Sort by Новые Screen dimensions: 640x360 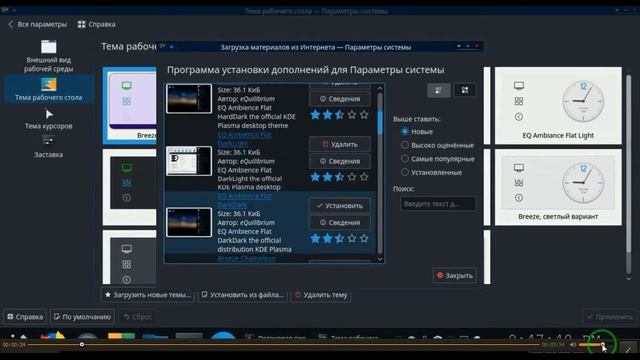coord(417,131)
